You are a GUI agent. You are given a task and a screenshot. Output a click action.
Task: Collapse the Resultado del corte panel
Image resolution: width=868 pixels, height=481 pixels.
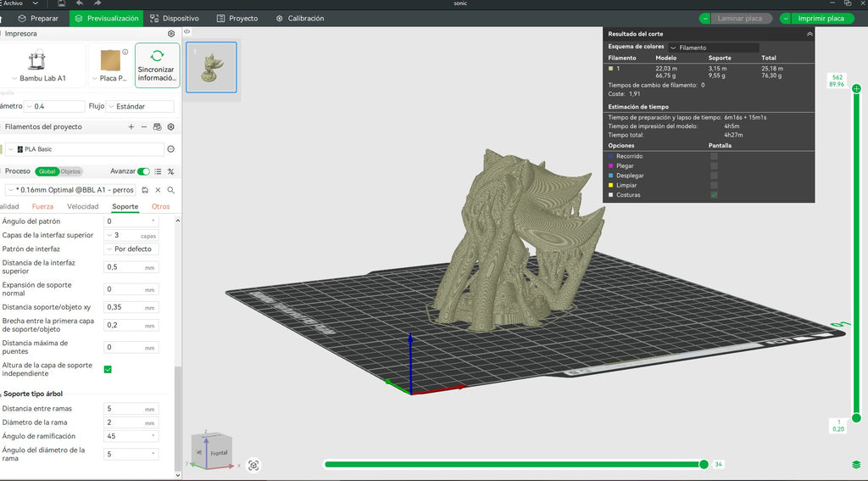810,34
